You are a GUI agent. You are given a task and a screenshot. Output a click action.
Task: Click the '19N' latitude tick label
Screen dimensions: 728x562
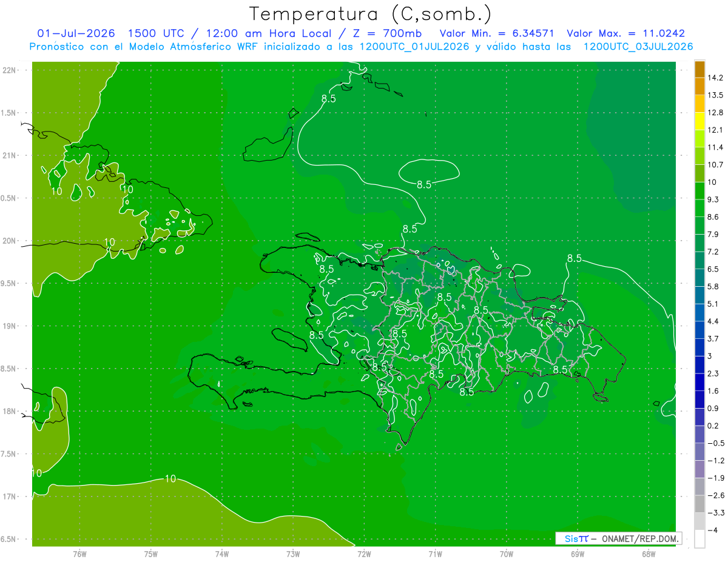10,326
